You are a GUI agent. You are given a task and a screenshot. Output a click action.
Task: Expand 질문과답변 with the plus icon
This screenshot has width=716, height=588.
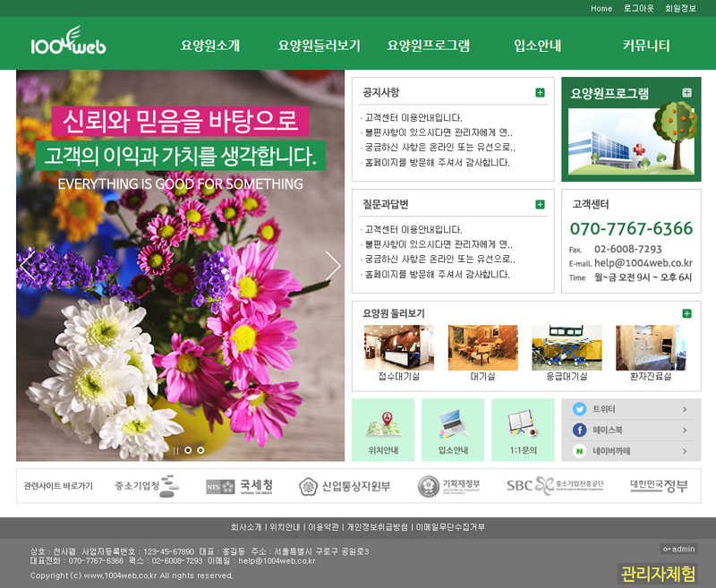[x=540, y=204]
